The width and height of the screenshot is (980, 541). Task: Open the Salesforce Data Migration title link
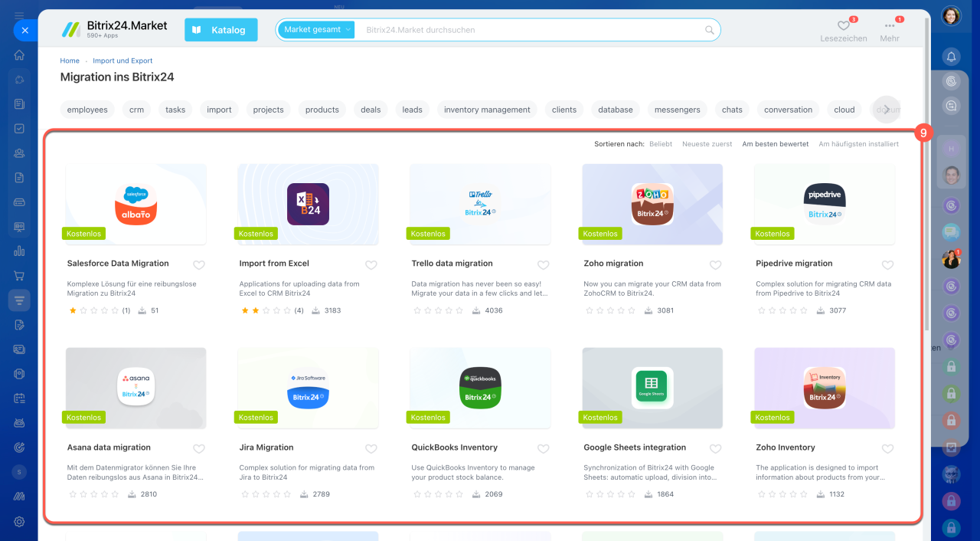[118, 264]
